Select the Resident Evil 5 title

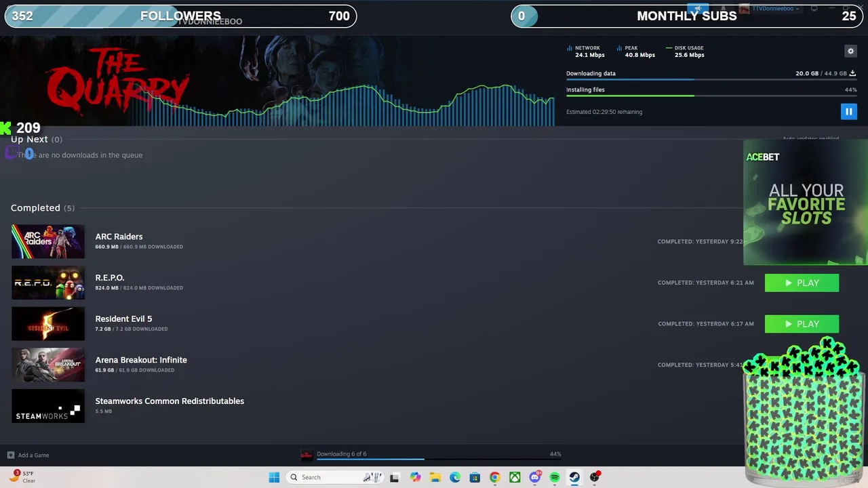pyautogui.click(x=123, y=319)
